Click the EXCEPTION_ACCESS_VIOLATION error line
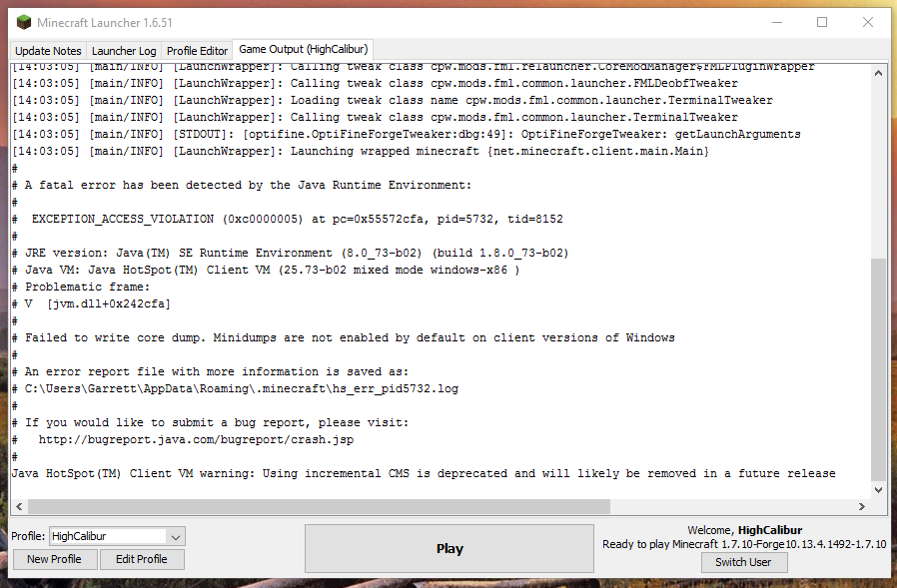 (x=287, y=219)
